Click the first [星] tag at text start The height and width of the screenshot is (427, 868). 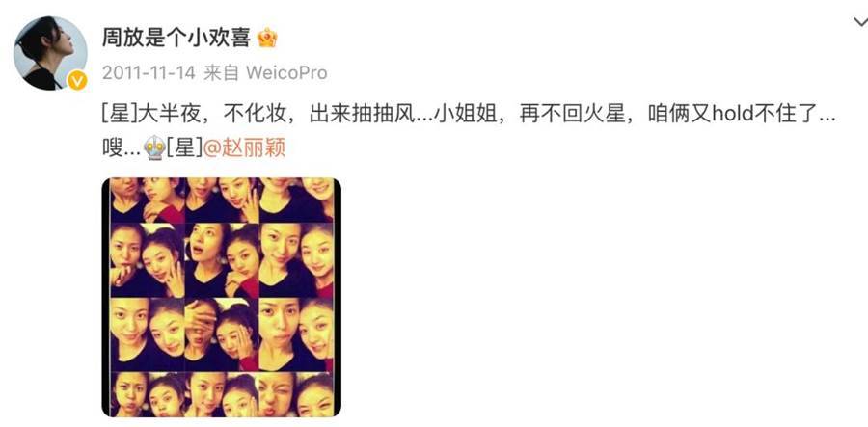[x=119, y=115]
